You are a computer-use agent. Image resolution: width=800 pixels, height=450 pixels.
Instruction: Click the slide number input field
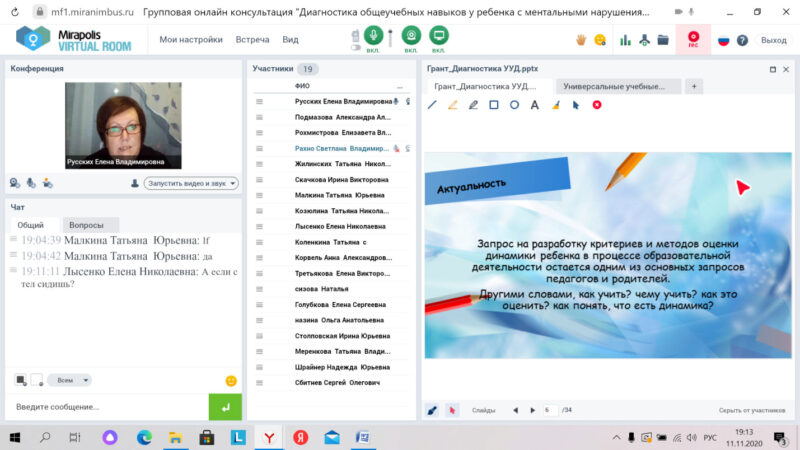pos(550,410)
